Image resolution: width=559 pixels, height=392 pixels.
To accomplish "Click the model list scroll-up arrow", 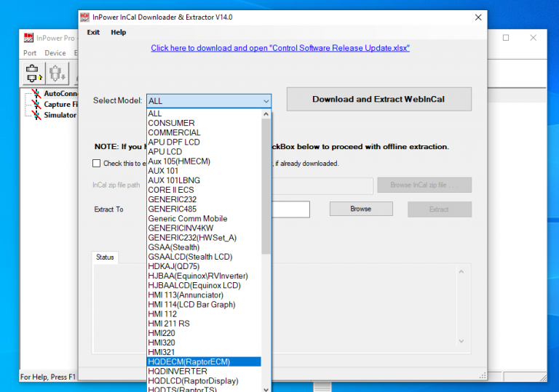I will point(266,114).
